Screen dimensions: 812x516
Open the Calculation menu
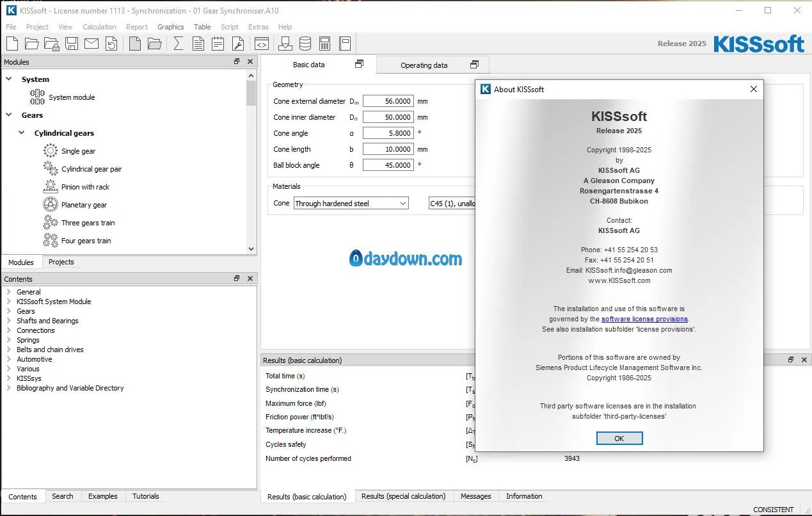[x=99, y=27]
